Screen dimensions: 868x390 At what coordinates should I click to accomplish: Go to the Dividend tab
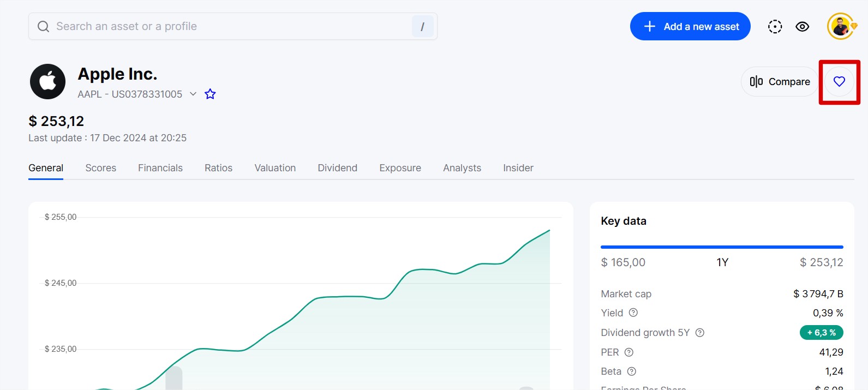coord(338,168)
